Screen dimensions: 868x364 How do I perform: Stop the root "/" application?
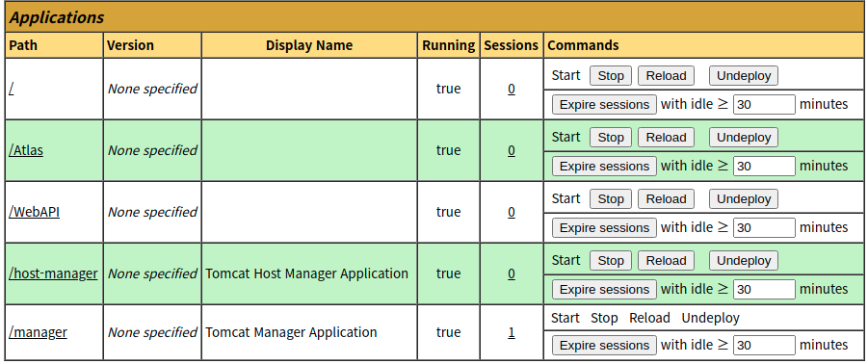tap(611, 76)
